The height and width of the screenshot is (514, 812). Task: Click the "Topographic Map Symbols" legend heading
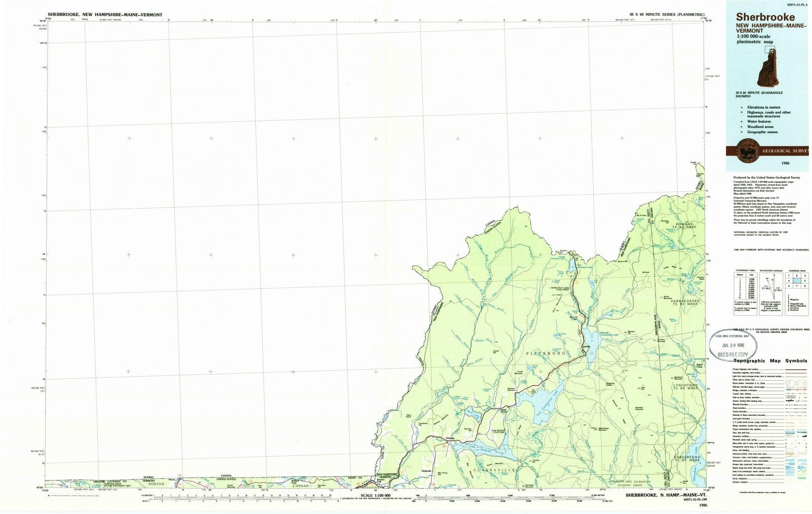[x=770, y=361]
